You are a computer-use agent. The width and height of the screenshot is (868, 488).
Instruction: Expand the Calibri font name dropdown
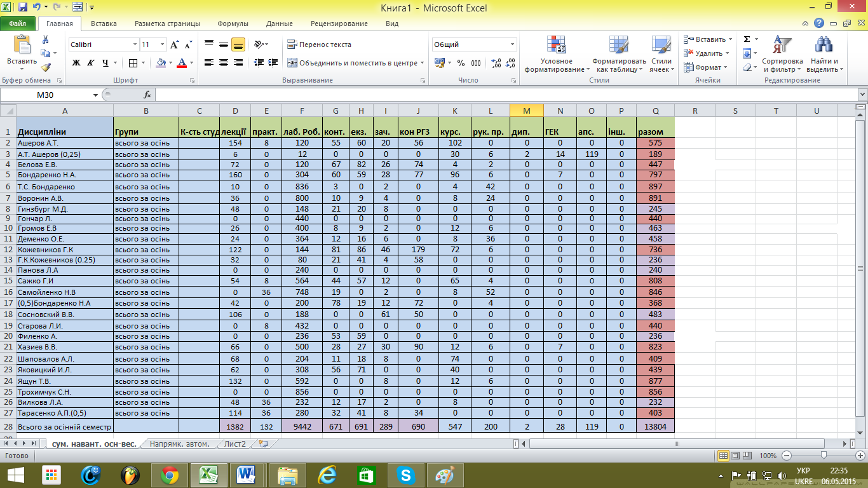pos(135,45)
